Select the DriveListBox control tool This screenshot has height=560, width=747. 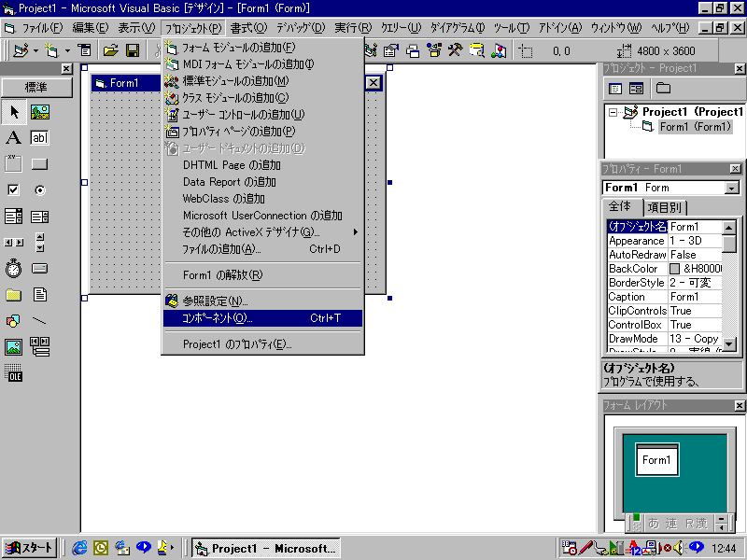40,269
